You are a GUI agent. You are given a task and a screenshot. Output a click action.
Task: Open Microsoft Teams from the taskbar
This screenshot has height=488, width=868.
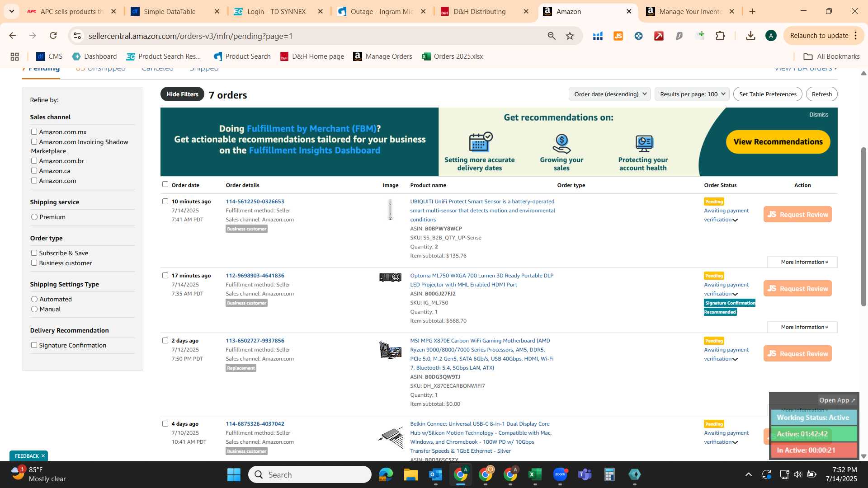585,474
